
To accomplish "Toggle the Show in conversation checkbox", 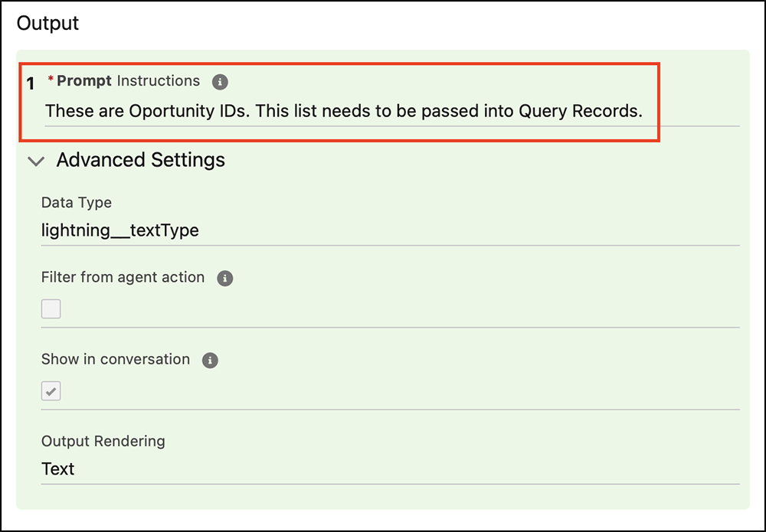I will click(x=51, y=391).
